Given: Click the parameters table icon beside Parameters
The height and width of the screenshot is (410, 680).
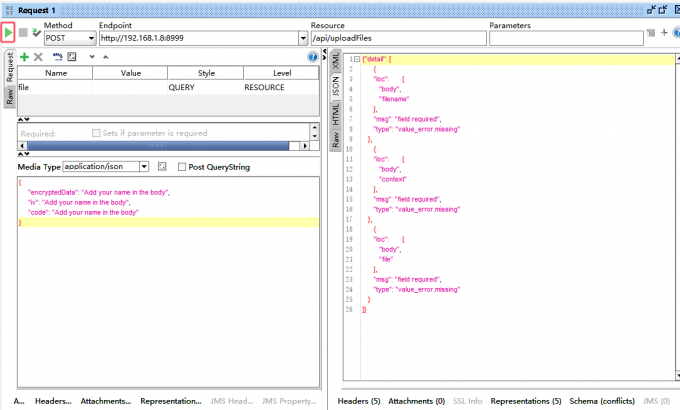Looking at the screenshot, I should pos(651,33).
